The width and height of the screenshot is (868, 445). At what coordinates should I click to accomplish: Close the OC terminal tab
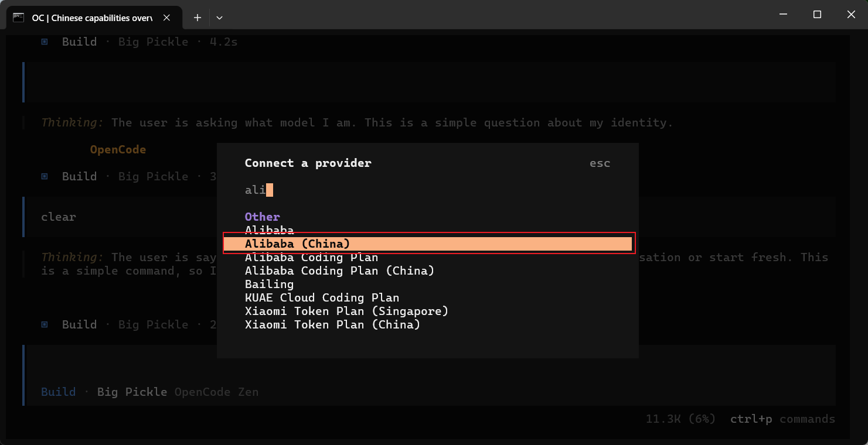coord(167,18)
